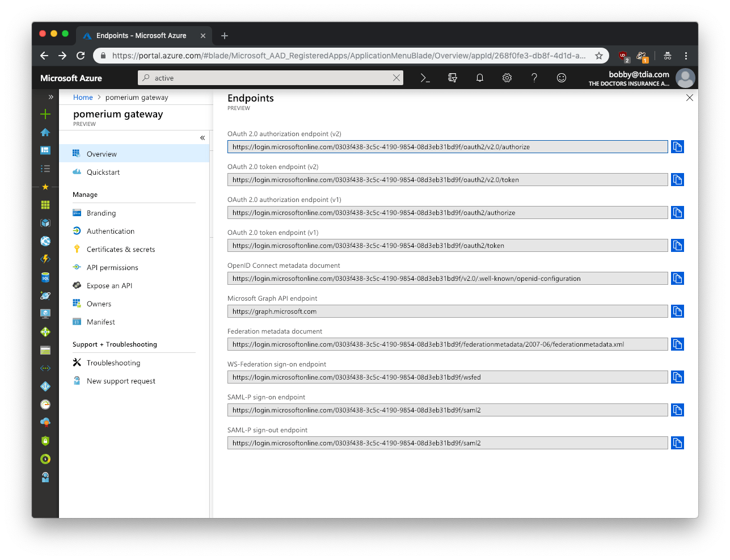
Task: Click the green Create a resource plus icon
Action: 45,114
